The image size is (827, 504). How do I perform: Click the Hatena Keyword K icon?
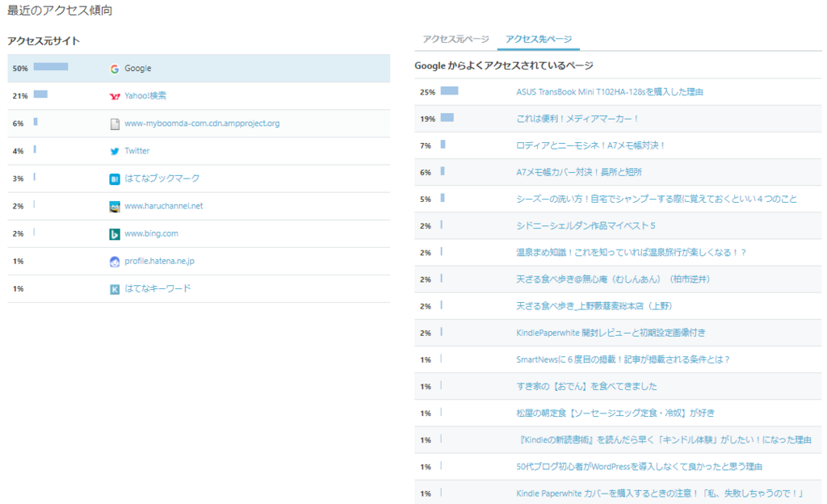[115, 289]
